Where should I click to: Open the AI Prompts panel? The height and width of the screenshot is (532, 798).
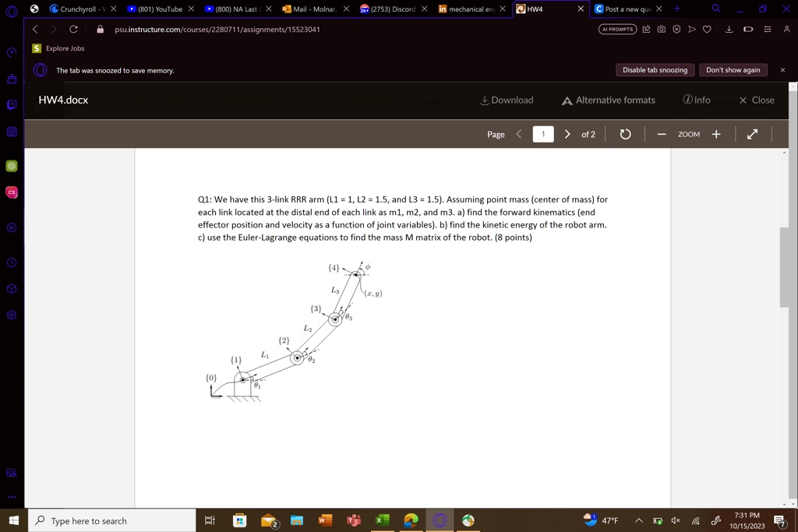[617, 29]
